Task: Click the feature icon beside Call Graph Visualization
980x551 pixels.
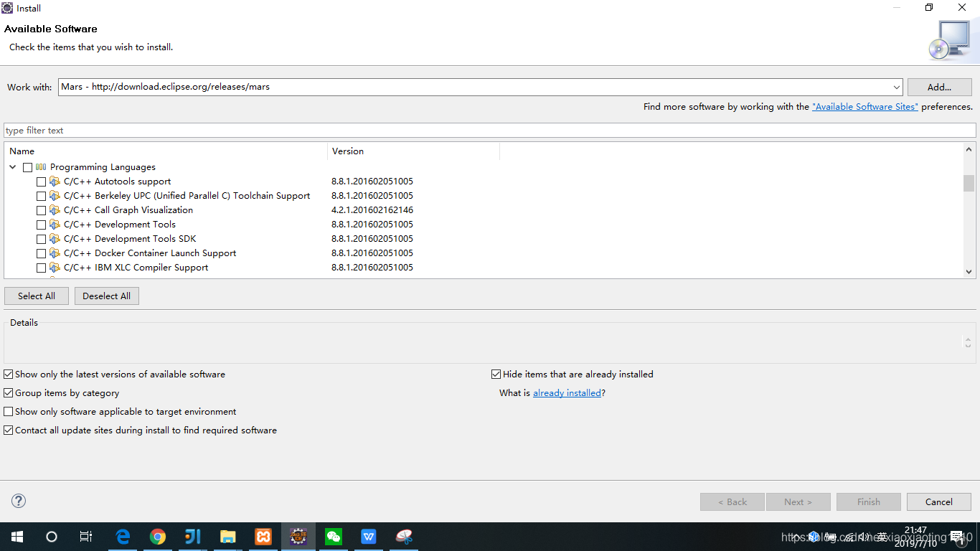Action: click(x=55, y=210)
